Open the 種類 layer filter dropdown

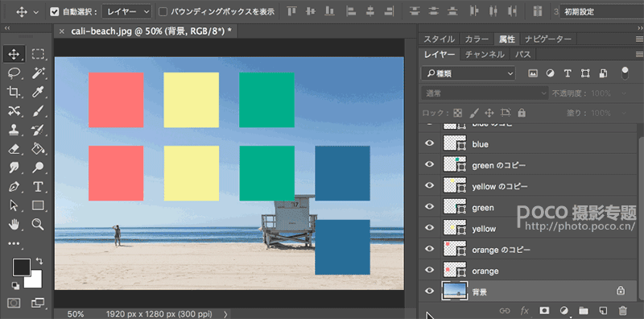click(469, 73)
